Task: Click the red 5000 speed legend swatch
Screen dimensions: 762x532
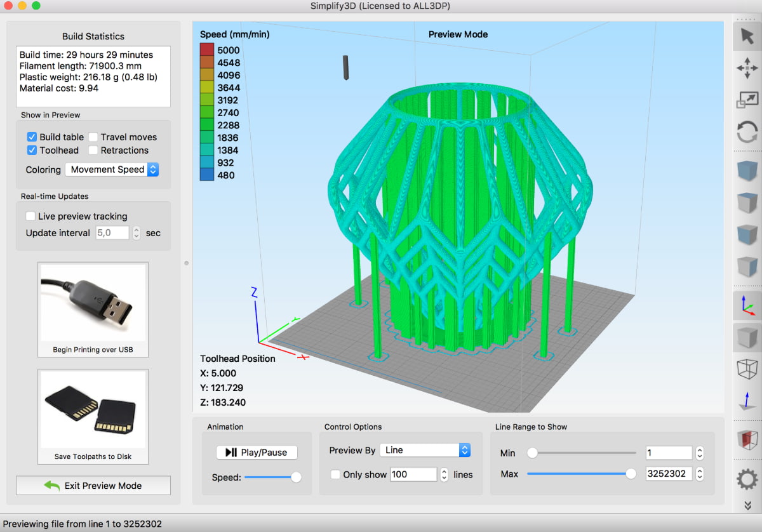Action: (x=207, y=50)
